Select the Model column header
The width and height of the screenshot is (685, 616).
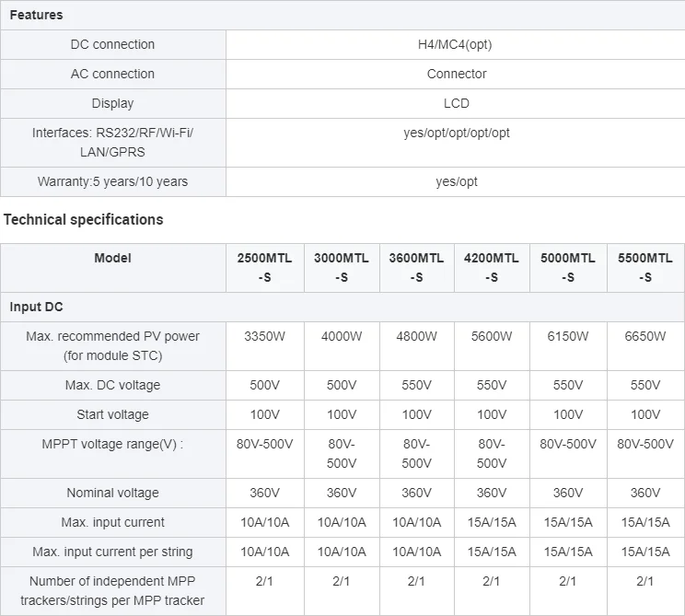coord(112,258)
